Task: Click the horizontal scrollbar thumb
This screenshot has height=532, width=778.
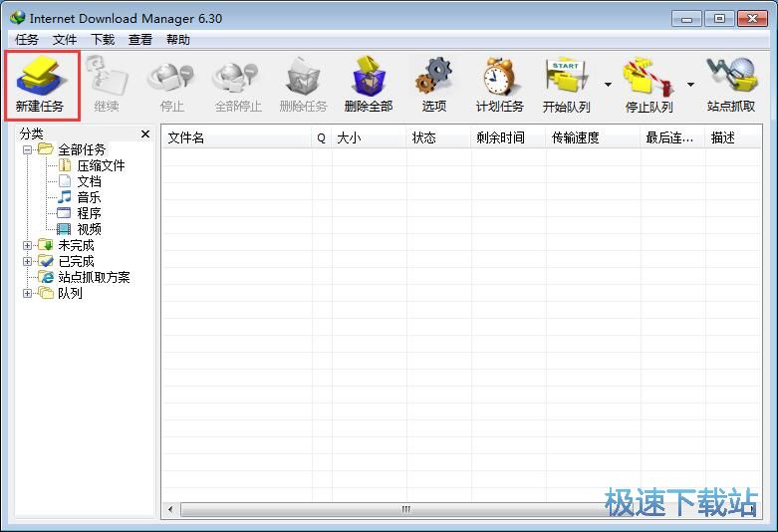Action: coord(405,510)
